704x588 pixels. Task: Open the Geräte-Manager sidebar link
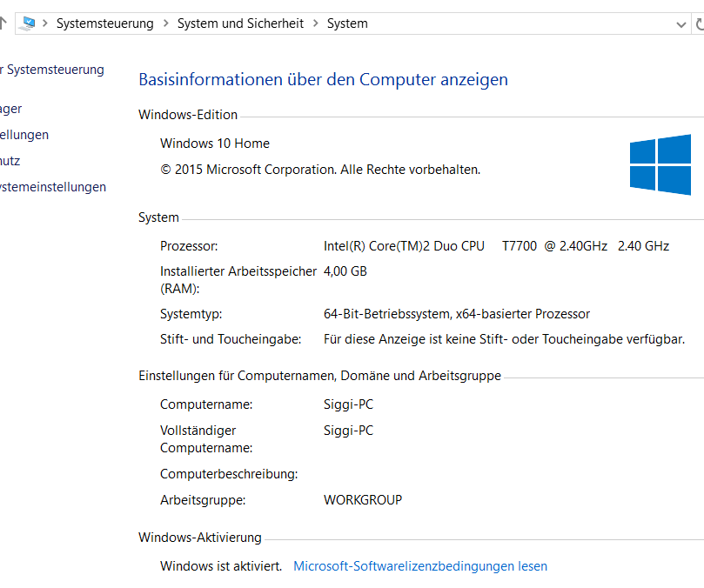11,109
